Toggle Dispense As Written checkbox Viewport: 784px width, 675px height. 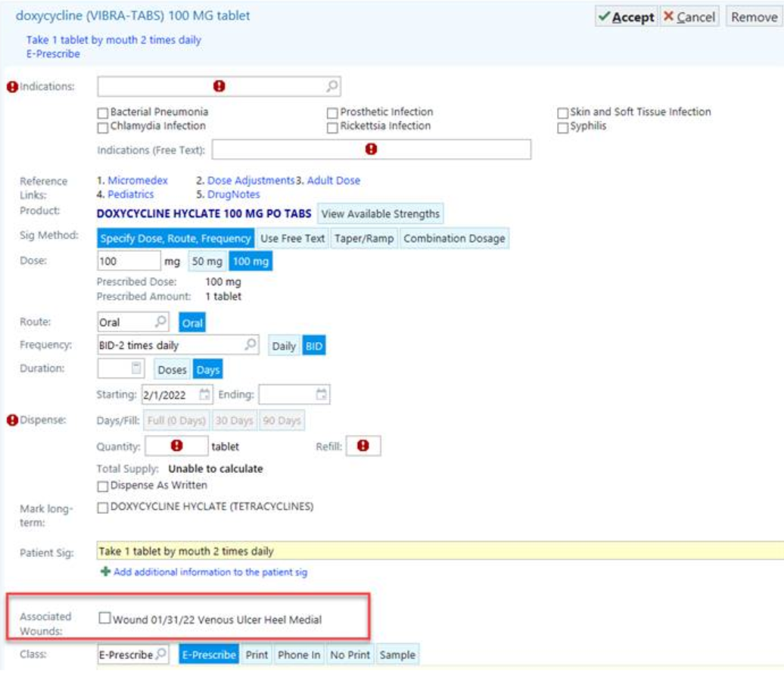102,486
